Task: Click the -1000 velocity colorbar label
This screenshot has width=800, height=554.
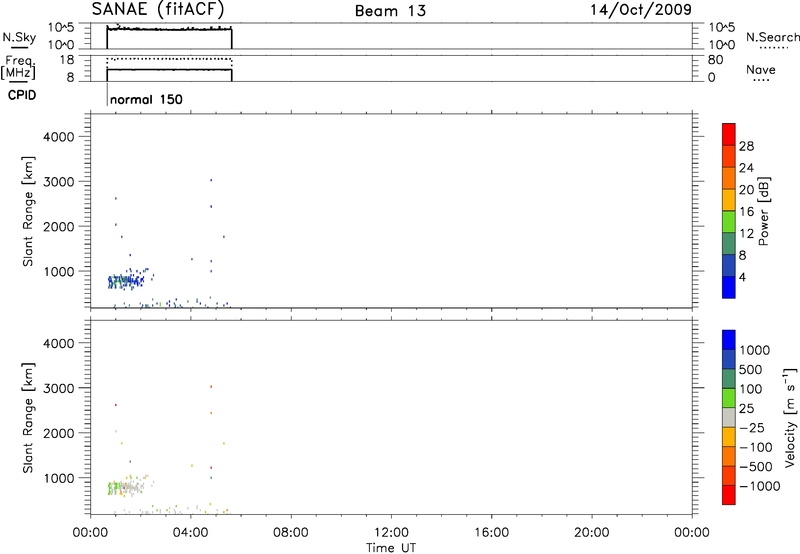Action: coord(759,486)
